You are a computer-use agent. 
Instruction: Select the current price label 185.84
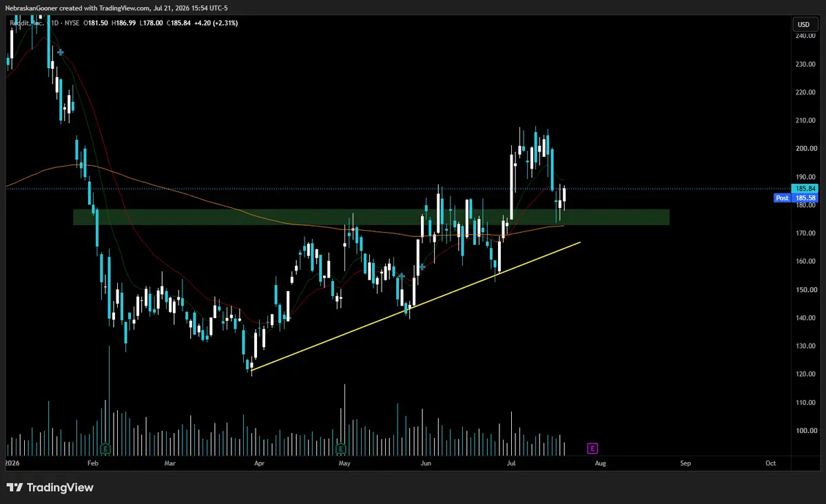[805, 189]
